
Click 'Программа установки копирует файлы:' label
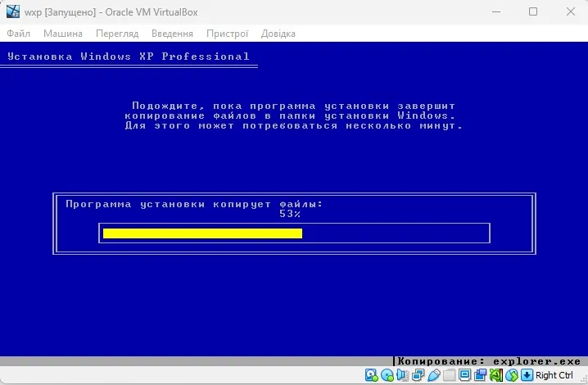click(x=194, y=204)
